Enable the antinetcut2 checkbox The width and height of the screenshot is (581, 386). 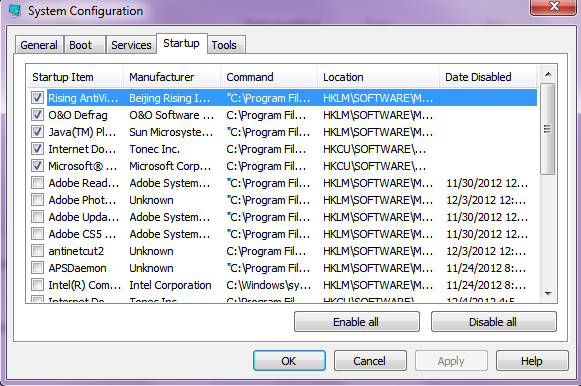tap(37, 251)
